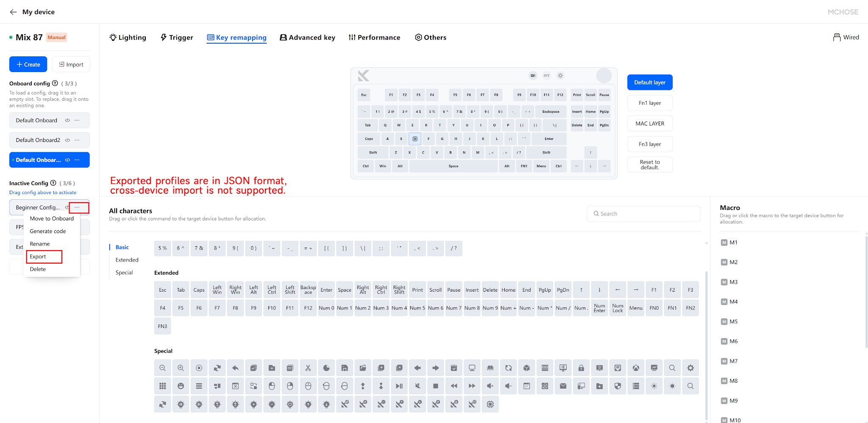The image size is (868, 423).
Task: Select the chip icon in Special keys
Action: point(490,404)
